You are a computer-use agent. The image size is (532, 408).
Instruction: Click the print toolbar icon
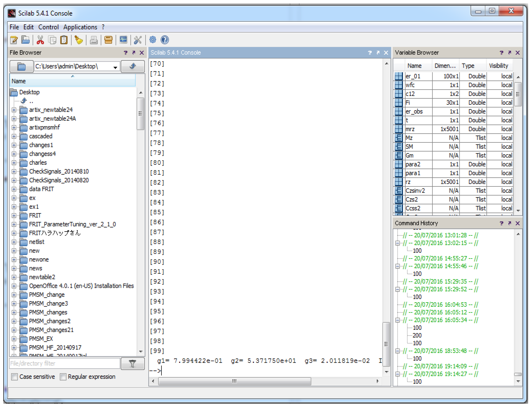pyautogui.click(x=94, y=40)
